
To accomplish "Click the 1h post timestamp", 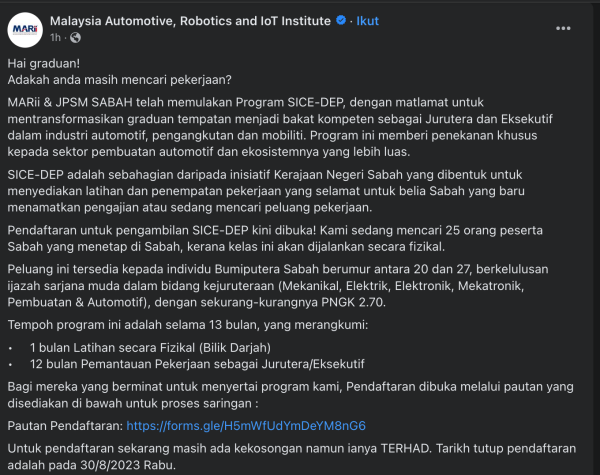I will point(55,37).
